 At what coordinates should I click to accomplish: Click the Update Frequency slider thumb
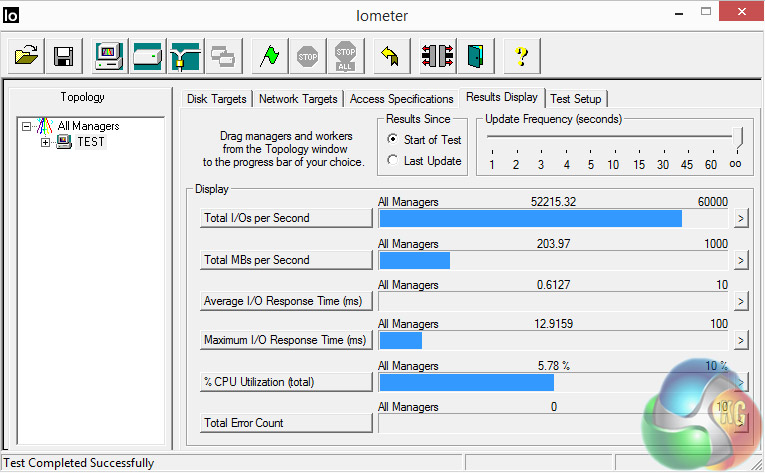[x=739, y=138]
